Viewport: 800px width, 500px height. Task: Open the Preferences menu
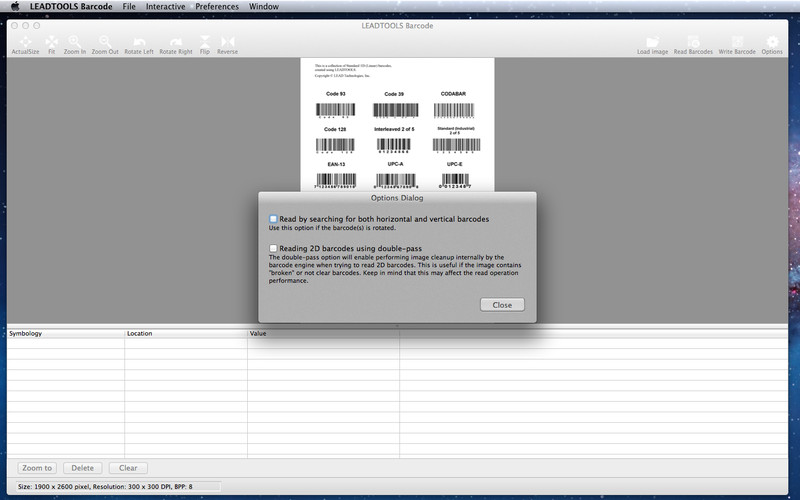pyautogui.click(x=217, y=7)
